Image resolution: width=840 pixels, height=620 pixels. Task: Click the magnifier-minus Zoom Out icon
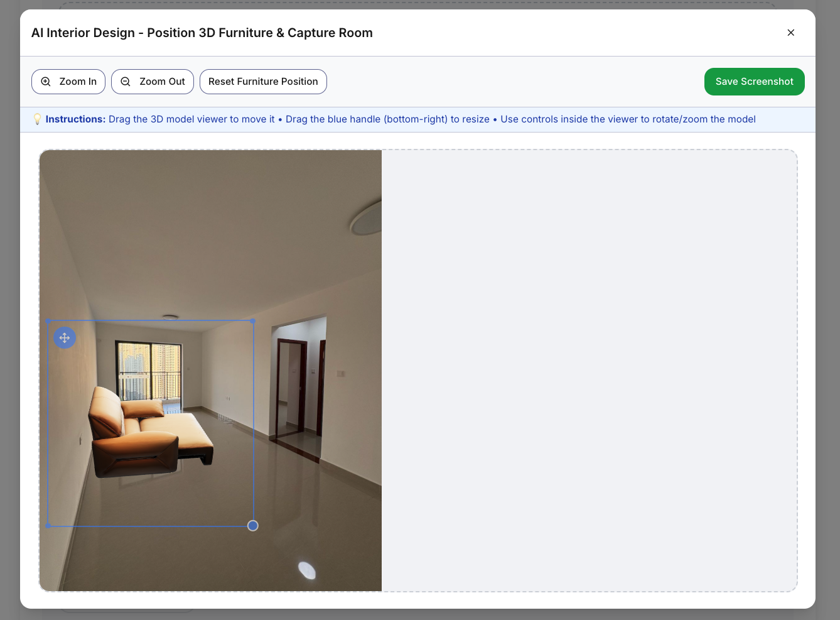tap(126, 82)
